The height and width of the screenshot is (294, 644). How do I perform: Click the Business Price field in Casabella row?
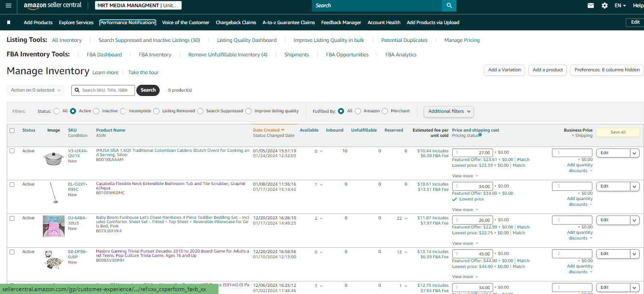[572, 186]
